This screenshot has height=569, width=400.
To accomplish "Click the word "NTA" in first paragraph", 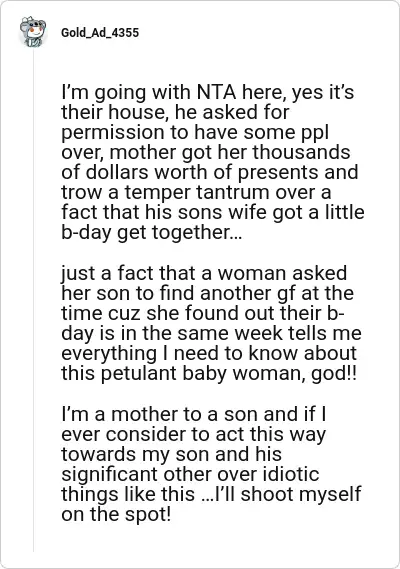I will [216, 92].
